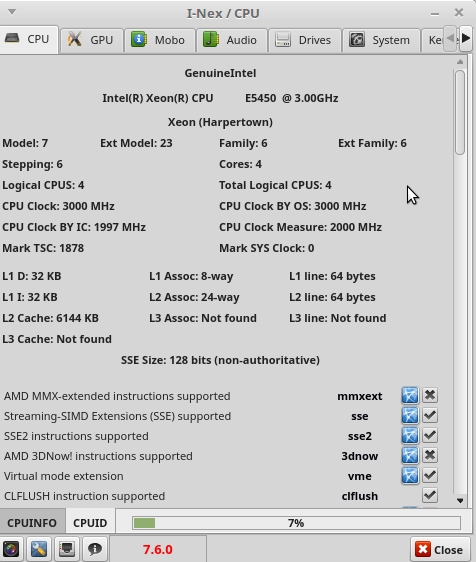Click 'CPU Clock Measure: 2000 MHz'

(300, 227)
